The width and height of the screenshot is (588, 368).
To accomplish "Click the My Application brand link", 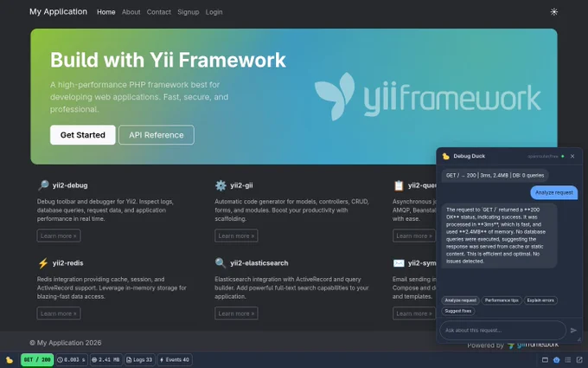I will [58, 11].
